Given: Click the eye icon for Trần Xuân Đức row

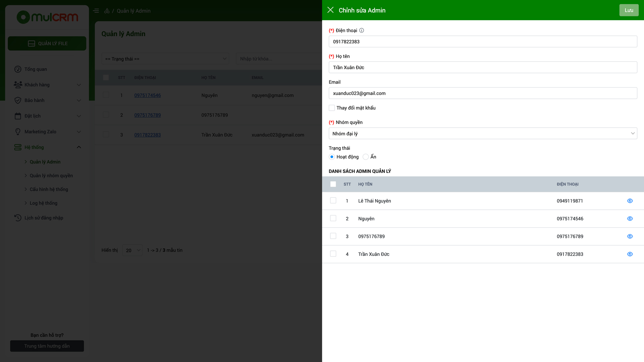Looking at the screenshot, I should (630, 254).
